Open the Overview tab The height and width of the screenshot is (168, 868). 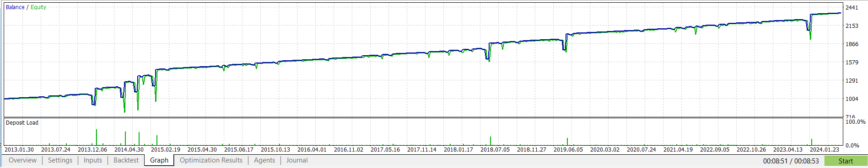pos(22,160)
